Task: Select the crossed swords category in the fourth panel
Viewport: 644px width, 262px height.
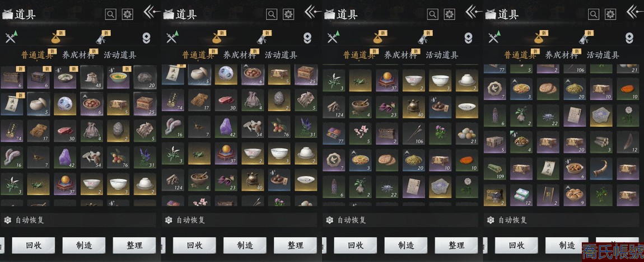Action: [493, 38]
